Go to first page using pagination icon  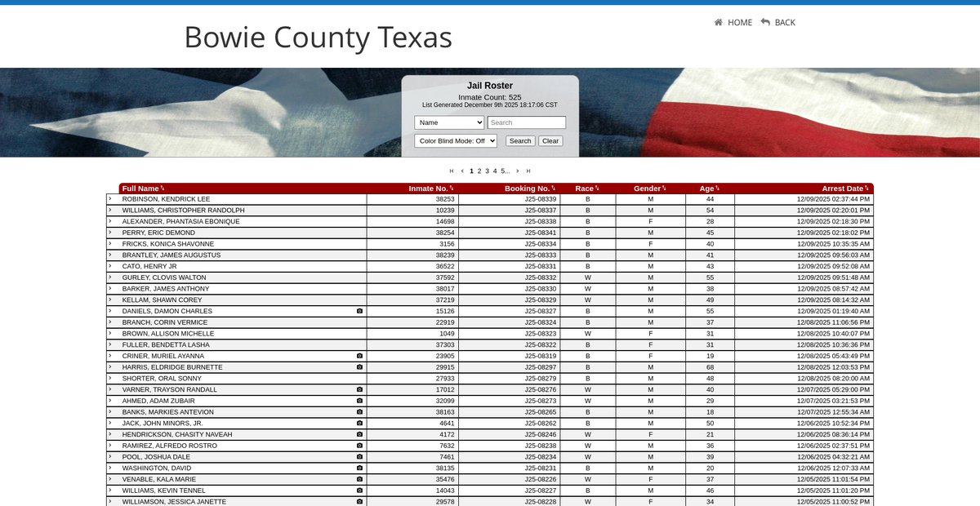(x=452, y=171)
